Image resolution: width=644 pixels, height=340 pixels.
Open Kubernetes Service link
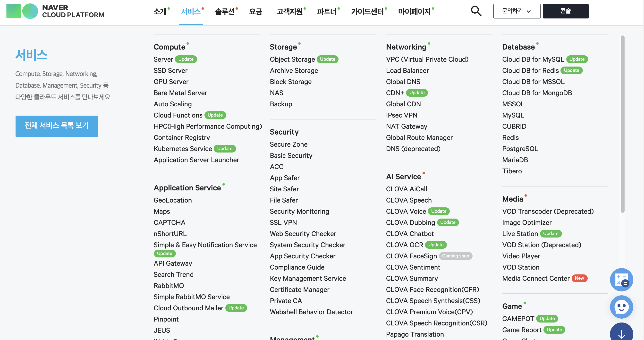pos(183,149)
